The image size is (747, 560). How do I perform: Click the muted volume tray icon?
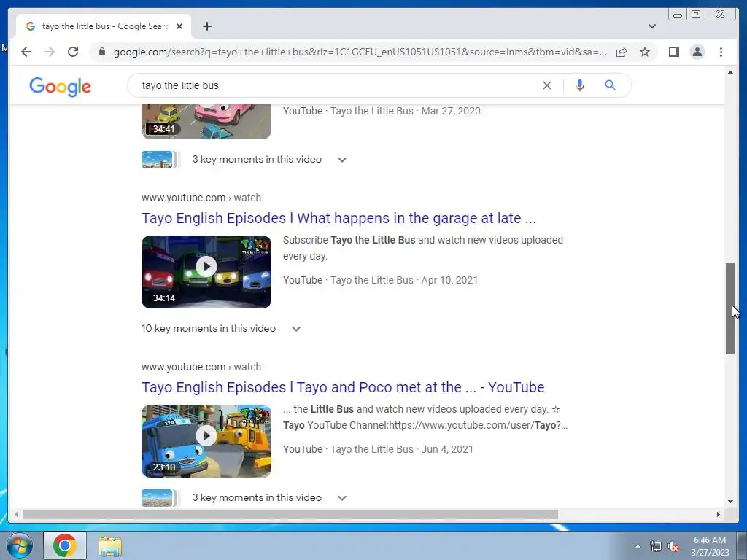tap(673, 547)
